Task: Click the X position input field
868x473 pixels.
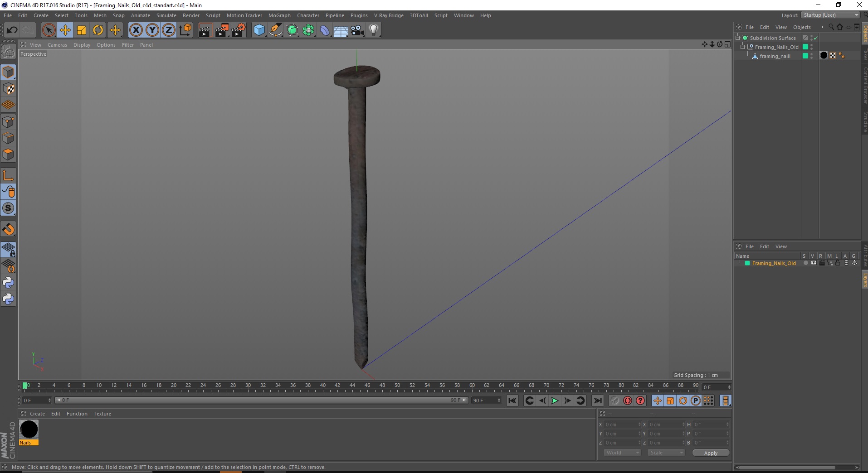Action: (x=623, y=425)
